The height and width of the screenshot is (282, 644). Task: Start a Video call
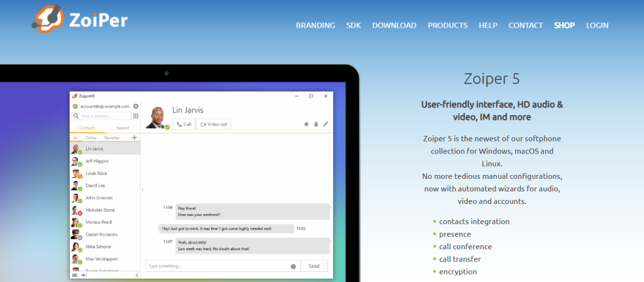point(214,124)
